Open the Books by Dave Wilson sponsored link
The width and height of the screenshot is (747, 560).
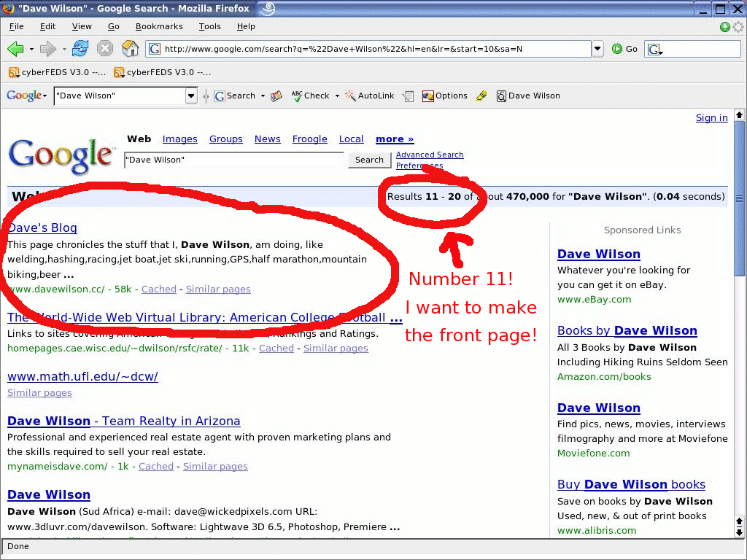(x=627, y=330)
